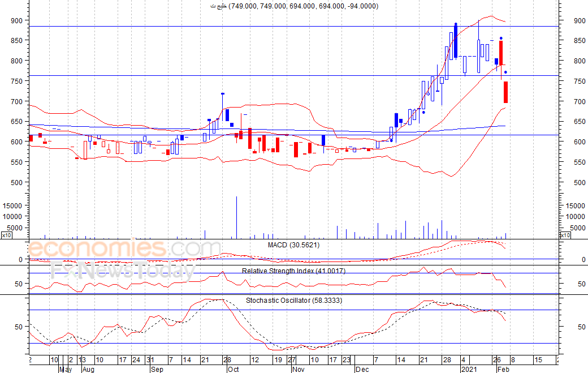The image size is (588, 373).
Task: Select the Stochastic Oscillator (58.3333) label
Action: (x=294, y=300)
